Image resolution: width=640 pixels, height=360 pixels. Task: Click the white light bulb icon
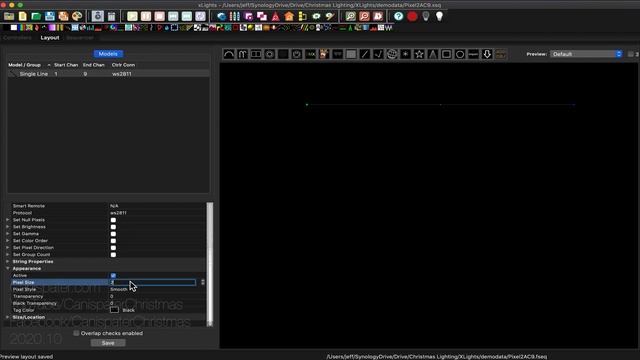pyautogui.click(x=439, y=16)
